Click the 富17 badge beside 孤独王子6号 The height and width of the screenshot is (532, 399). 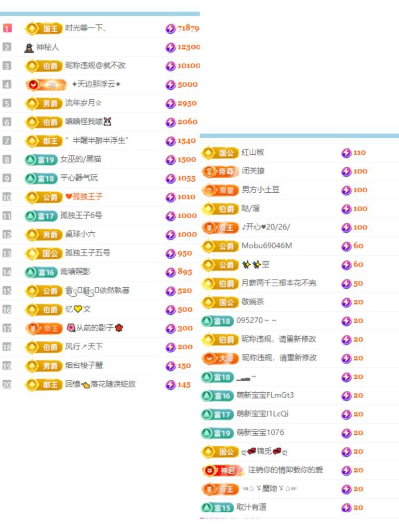tap(41, 216)
